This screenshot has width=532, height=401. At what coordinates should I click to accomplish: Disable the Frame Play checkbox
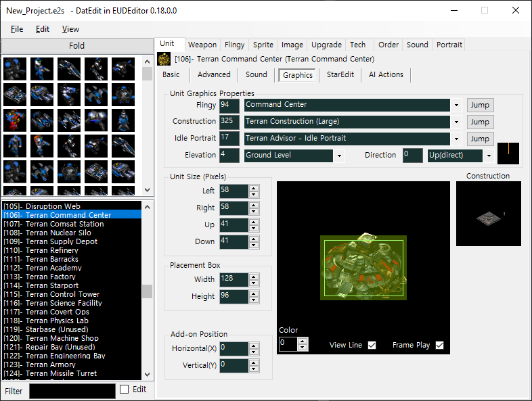[x=439, y=345]
